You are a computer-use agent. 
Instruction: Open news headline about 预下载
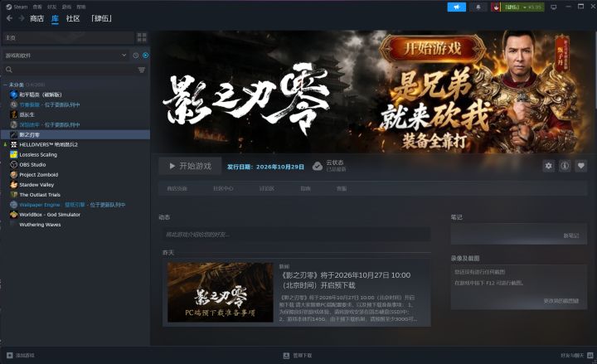(x=345, y=280)
